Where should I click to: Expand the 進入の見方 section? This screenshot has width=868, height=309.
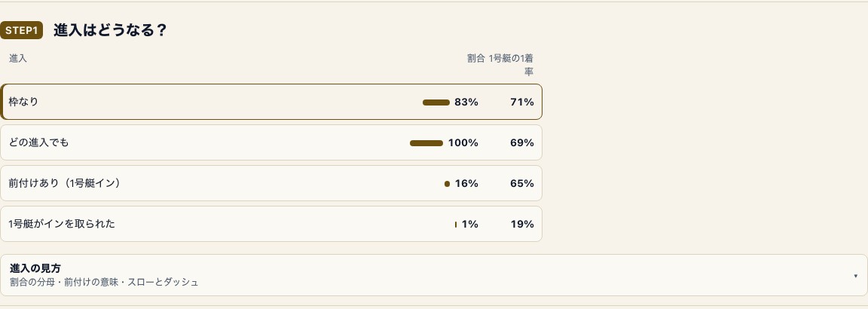434,275
